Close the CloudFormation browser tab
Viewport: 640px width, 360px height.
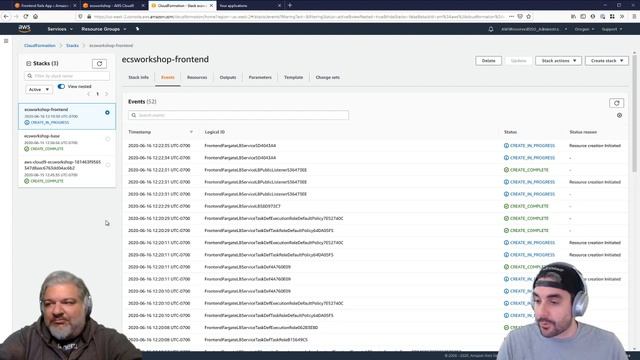[x=211, y=6]
